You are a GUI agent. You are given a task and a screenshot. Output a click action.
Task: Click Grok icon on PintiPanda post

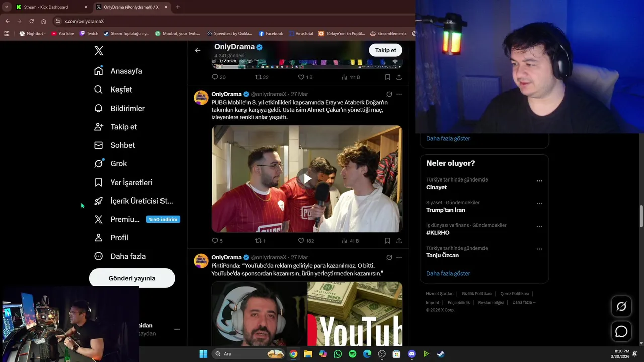tap(389, 257)
